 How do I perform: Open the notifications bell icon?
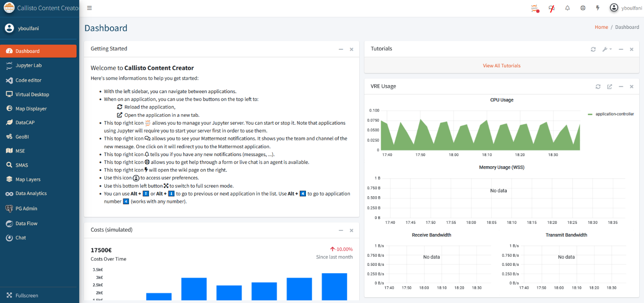pyautogui.click(x=567, y=8)
